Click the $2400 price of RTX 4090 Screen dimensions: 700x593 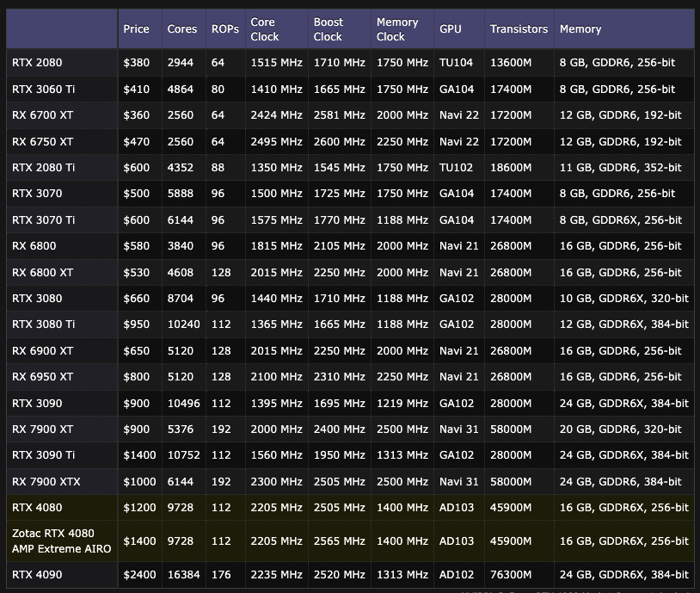point(139,575)
